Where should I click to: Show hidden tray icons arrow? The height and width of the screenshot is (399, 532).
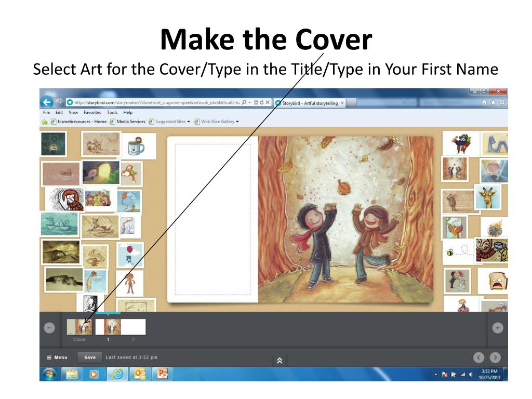436,375
